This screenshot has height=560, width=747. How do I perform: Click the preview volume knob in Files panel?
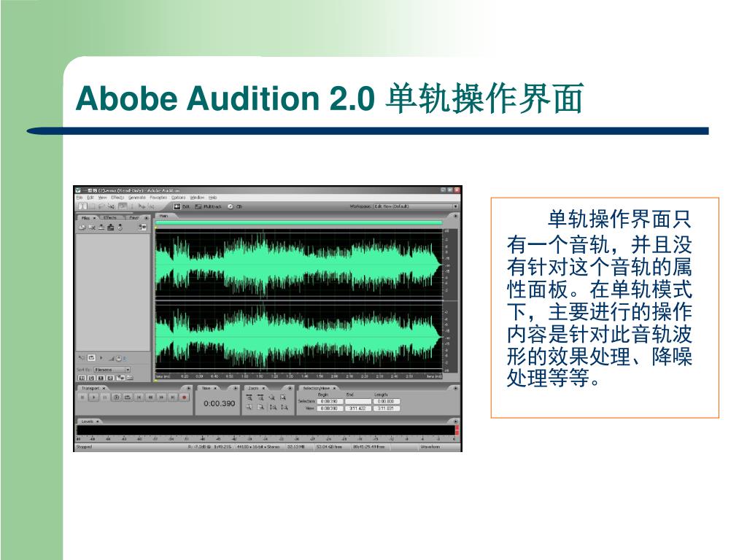click(118, 358)
